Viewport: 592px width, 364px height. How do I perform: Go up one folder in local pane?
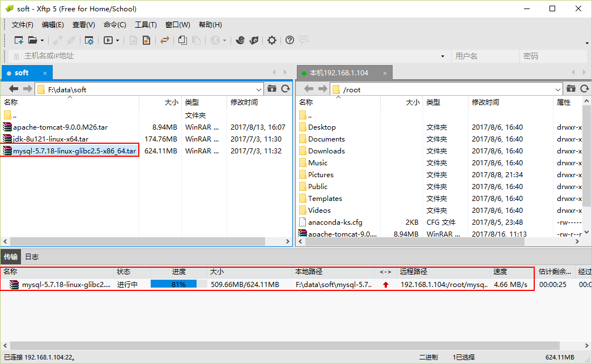pyautogui.click(x=272, y=89)
